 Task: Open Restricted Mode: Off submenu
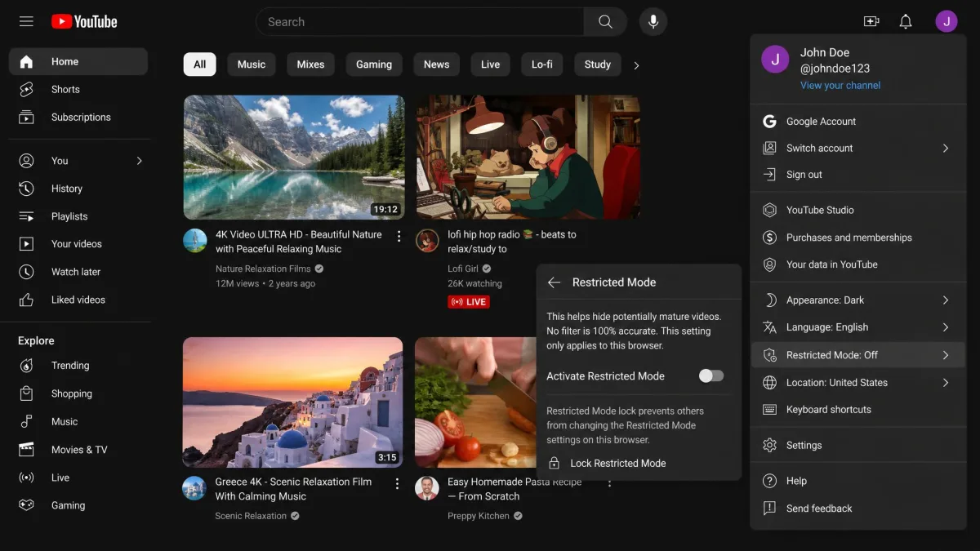(857, 355)
